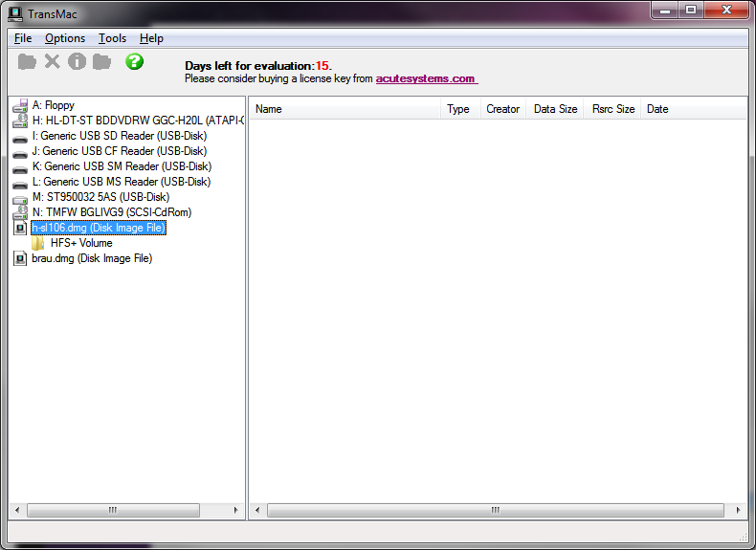Select L: Generic USB MS Reader
The height and width of the screenshot is (550, 756).
122,182
